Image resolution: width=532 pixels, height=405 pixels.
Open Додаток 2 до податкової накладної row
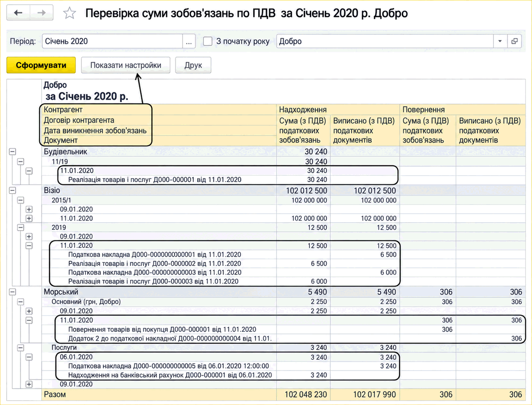(170, 338)
